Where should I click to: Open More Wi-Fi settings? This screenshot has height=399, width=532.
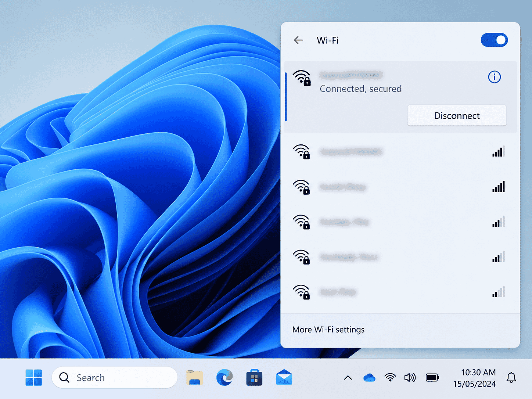tap(328, 330)
